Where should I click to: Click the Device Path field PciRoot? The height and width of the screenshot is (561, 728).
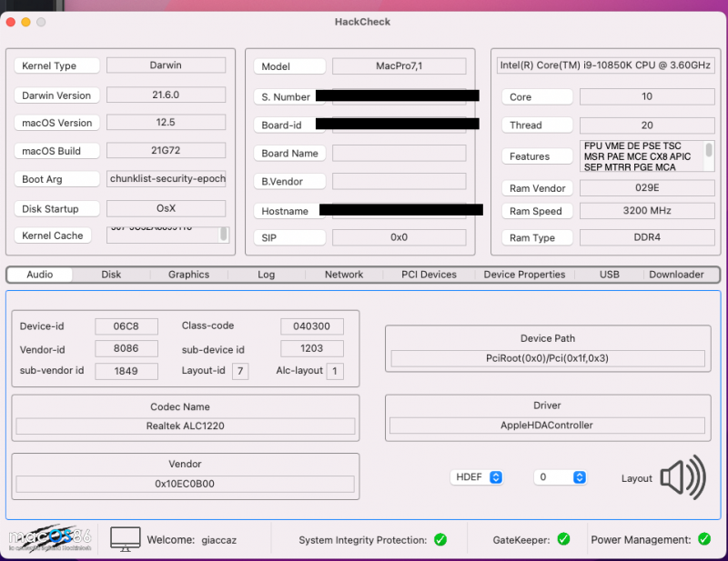coord(548,358)
